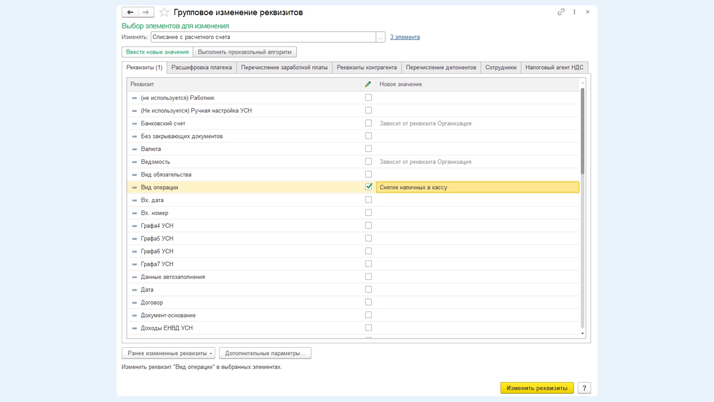
Task: Copy link using the chain icon
Action: (x=561, y=12)
